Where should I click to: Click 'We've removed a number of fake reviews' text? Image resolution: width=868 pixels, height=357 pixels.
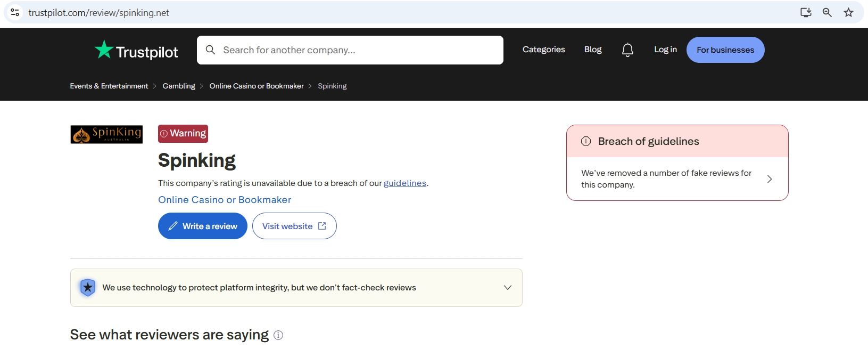[x=666, y=179]
